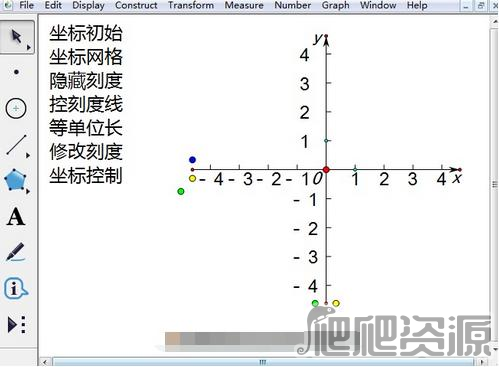Expand the Arrow tool flyout triangle
This screenshot has height=367, width=499.
[x=29, y=47]
